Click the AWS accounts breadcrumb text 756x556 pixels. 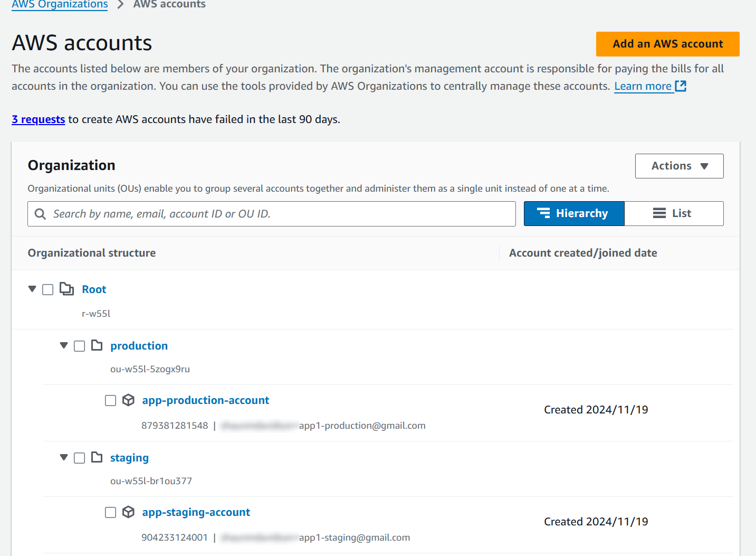click(x=169, y=4)
